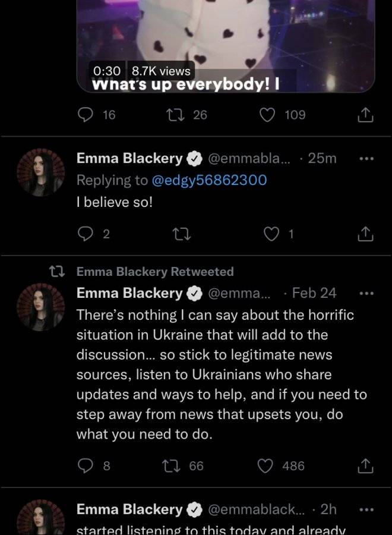Open more options for the 2h tweet
The height and width of the screenshot is (535, 392).
367,510
